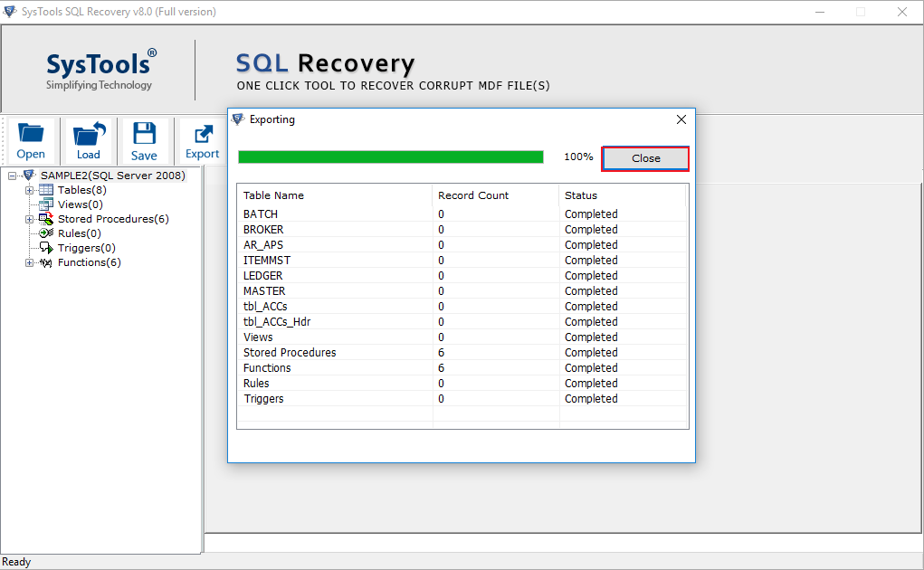Click the Export toolbar icon

click(x=204, y=134)
